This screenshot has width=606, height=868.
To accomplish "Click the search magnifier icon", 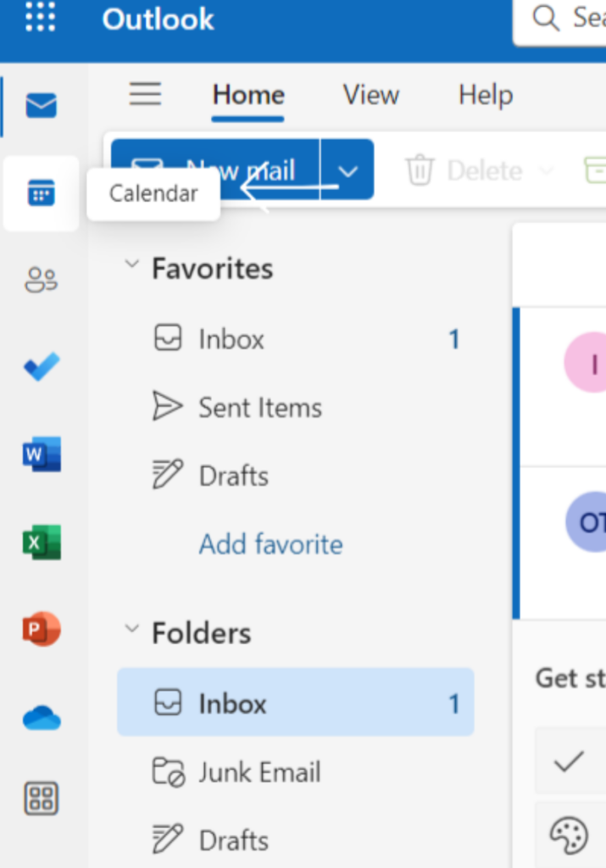I will click(546, 18).
